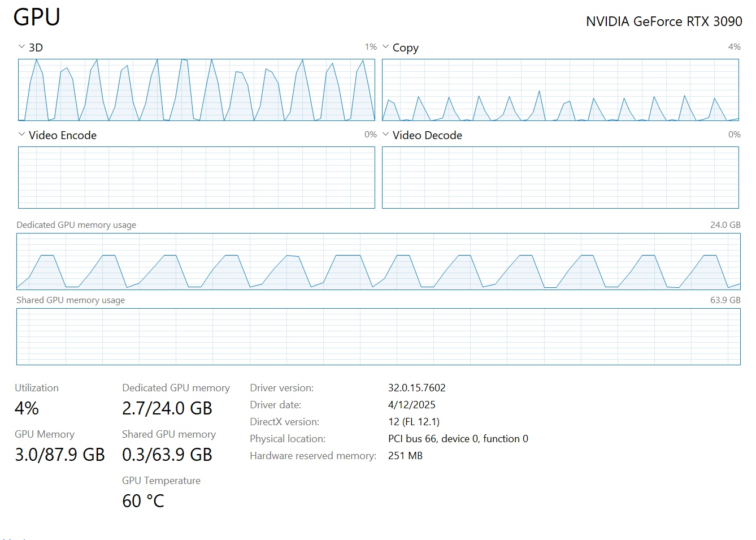
Task: Open the Video Decode engine dropdown
Action: pyautogui.click(x=385, y=135)
